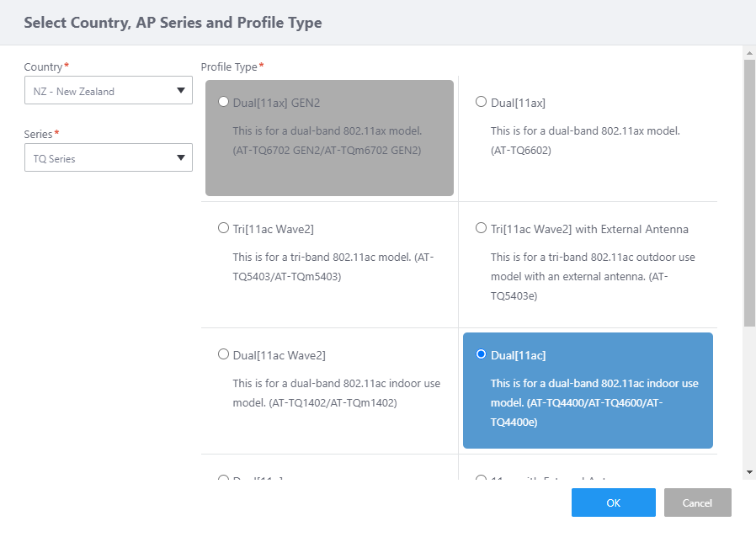Pick Tri[11ac Wave2] with External Antenna radio
Viewport: 756px width, 537px height.
point(481,228)
